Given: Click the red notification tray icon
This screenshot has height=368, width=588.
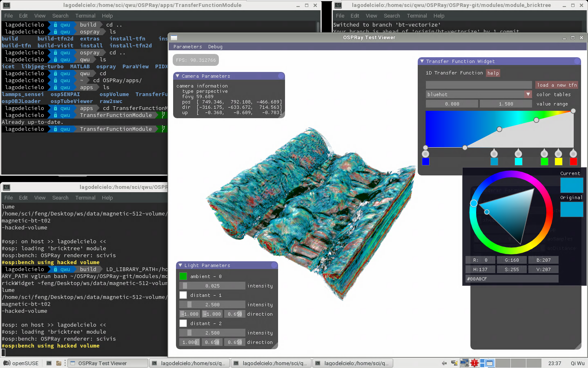Looking at the screenshot, I should point(474,363).
